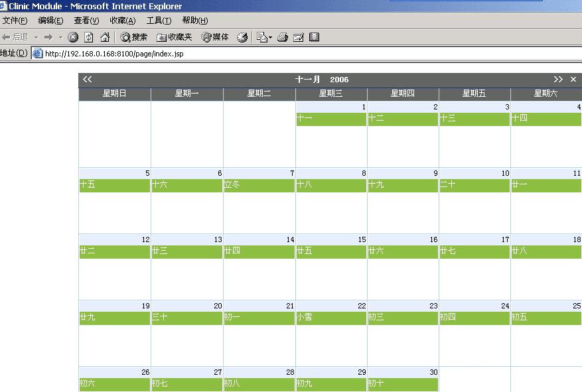This screenshot has width=582, height=392.
Task: Select the 十八 bar on day 8
Action: (331, 185)
